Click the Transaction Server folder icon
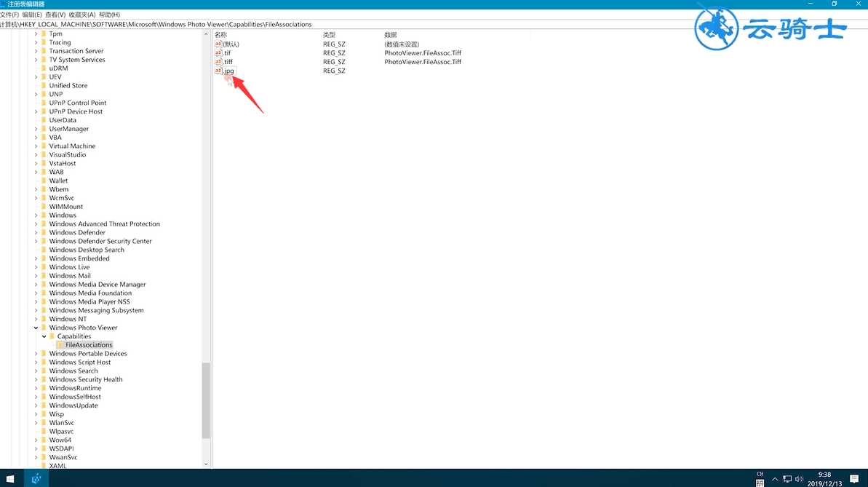Screen dimensions: 868x487 click(x=44, y=51)
